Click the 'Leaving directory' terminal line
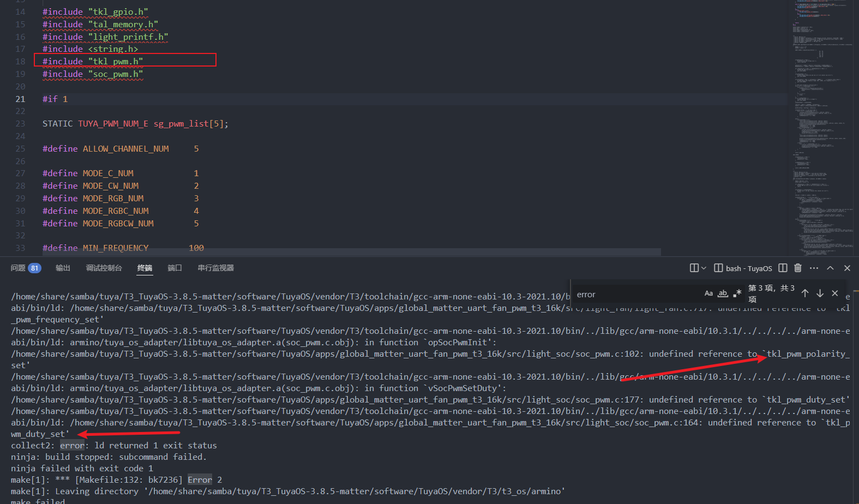The image size is (859, 504). point(288,491)
